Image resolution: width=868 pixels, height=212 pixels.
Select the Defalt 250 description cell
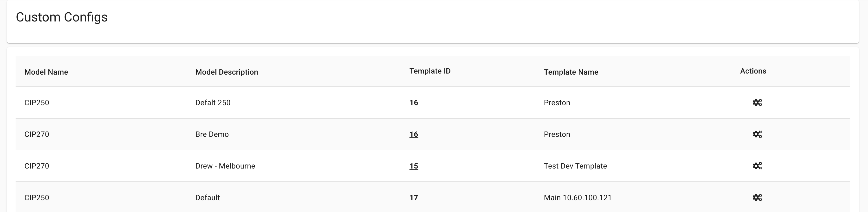pyautogui.click(x=213, y=103)
